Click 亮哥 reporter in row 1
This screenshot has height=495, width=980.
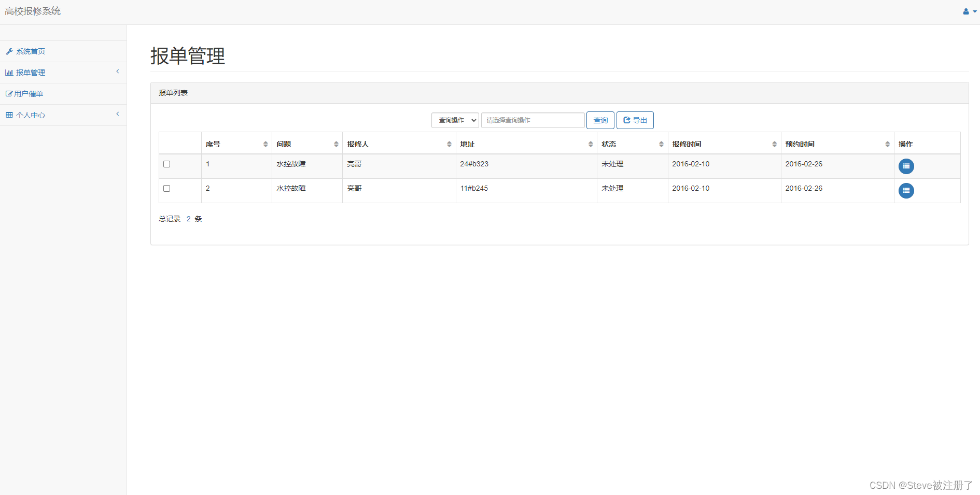354,164
